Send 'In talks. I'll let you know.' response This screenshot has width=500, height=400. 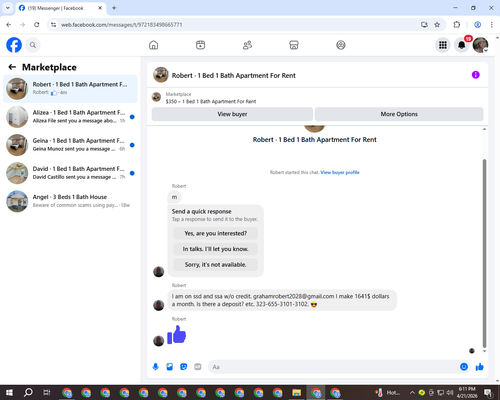216,249
